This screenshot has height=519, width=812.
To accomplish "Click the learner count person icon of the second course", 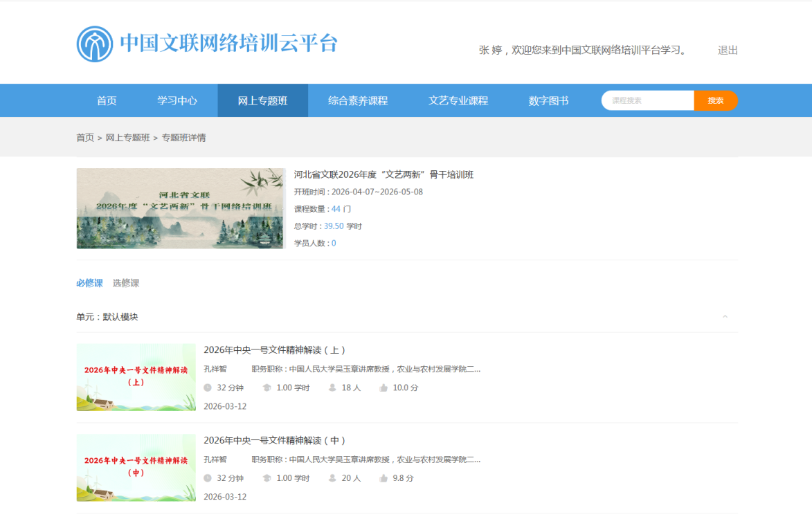I will point(332,478).
